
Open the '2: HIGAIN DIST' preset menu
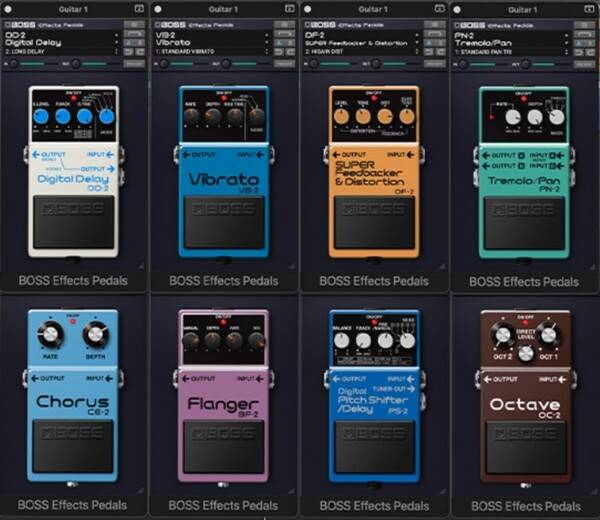[x=361, y=51]
